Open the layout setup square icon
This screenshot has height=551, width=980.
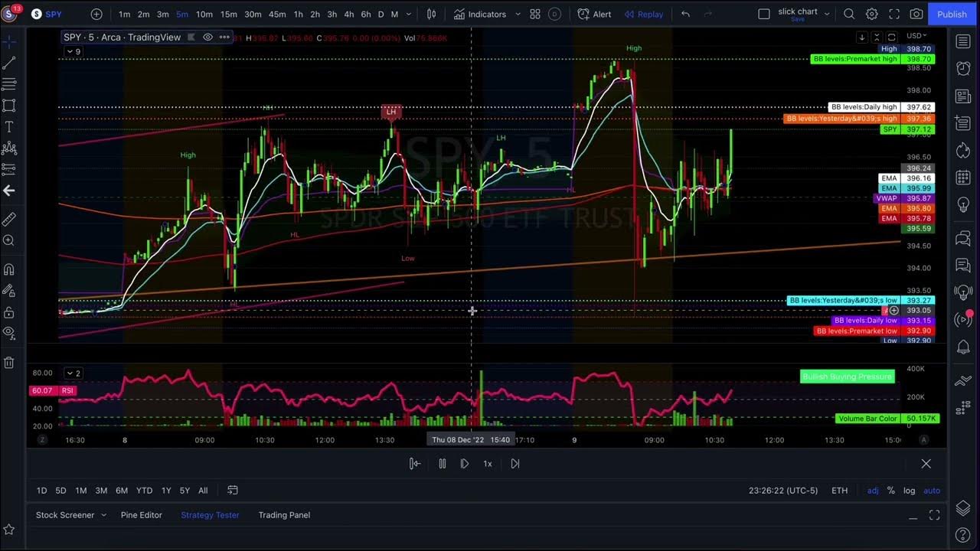coord(763,14)
